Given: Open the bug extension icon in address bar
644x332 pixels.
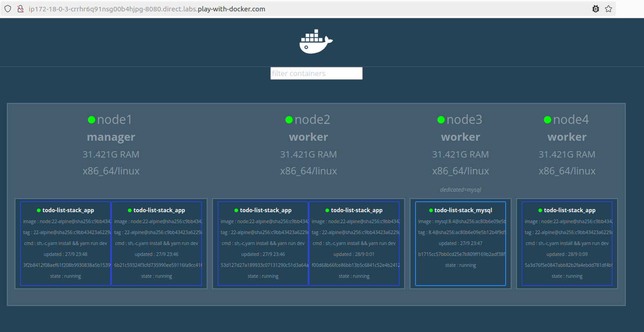Looking at the screenshot, I should 595,9.
